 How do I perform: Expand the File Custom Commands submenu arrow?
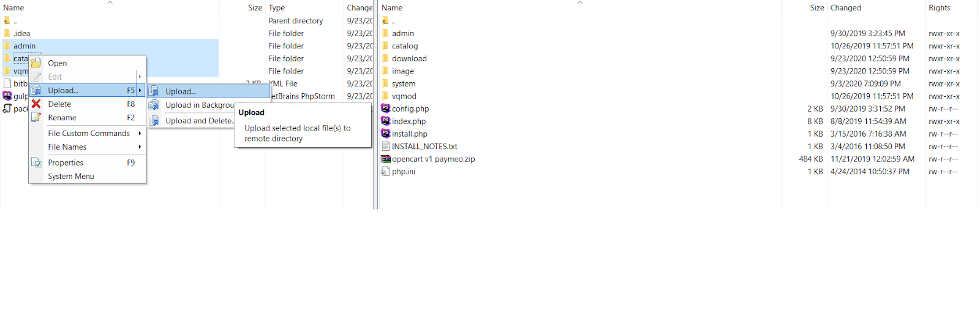coord(140,133)
